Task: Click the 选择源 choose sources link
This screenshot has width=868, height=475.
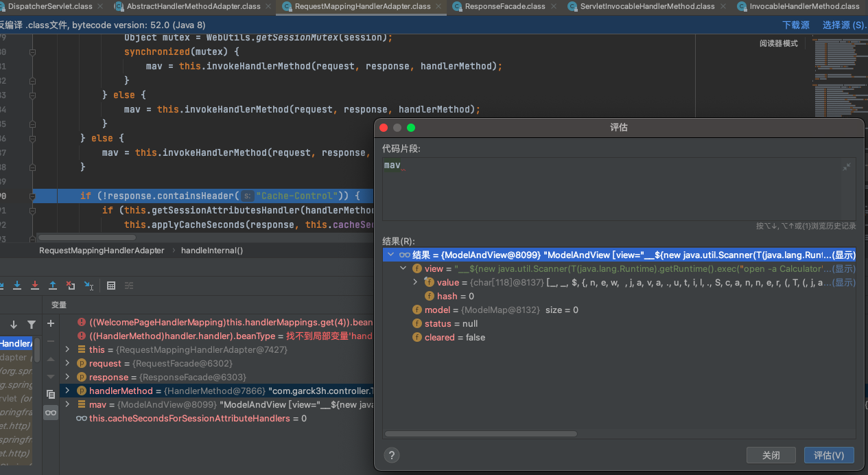Action: [x=844, y=25]
